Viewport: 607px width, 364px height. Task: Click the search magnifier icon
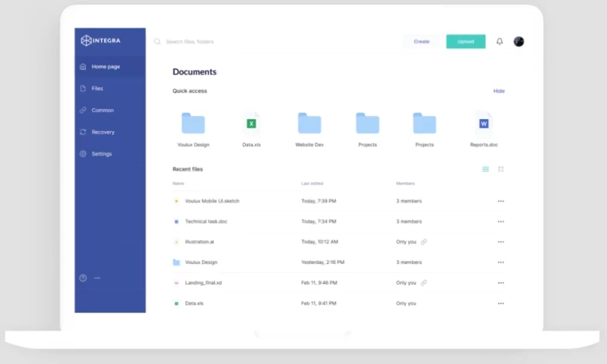tap(157, 42)
